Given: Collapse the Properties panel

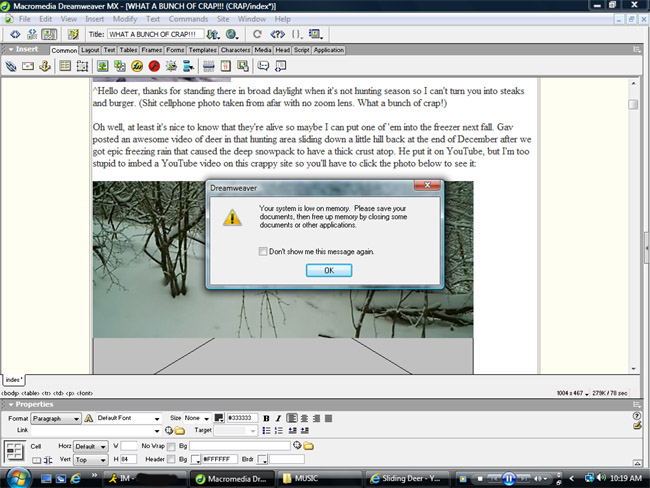Looking at the screenshot, I should pyautogui.click(x=11, y=404).
